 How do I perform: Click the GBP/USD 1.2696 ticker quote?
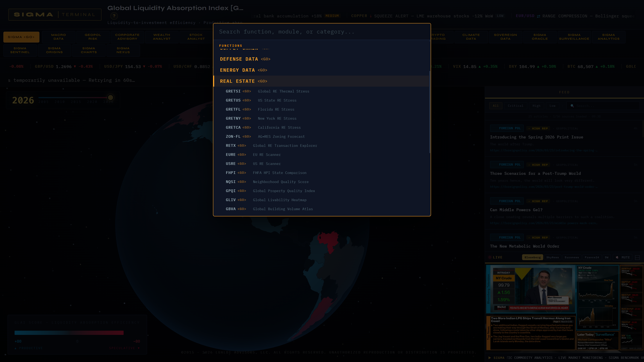pos(64,67)
